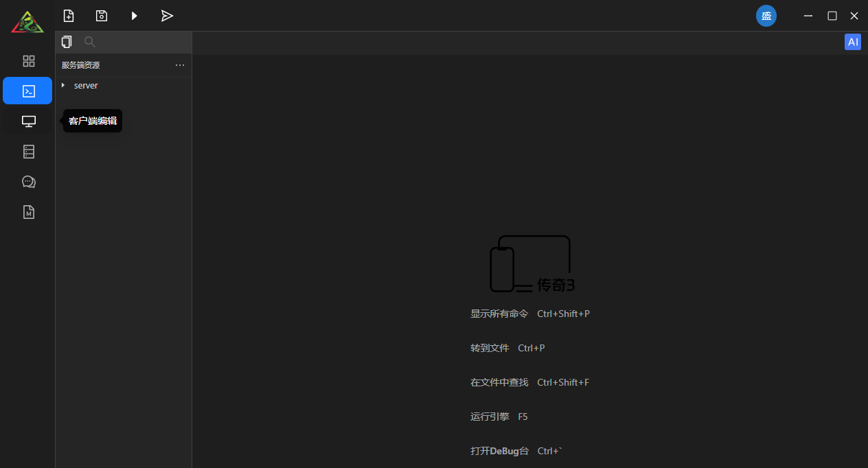Click the 盛 user avatar

point(766,15)
